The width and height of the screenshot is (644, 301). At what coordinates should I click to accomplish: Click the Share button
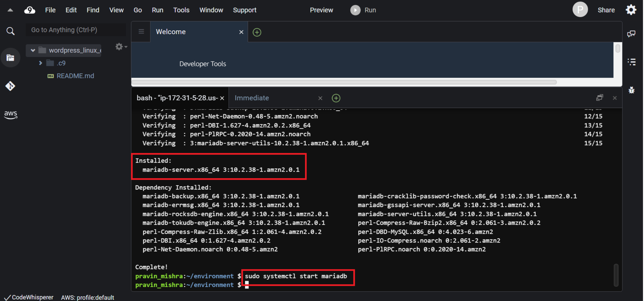coord(606,10)
